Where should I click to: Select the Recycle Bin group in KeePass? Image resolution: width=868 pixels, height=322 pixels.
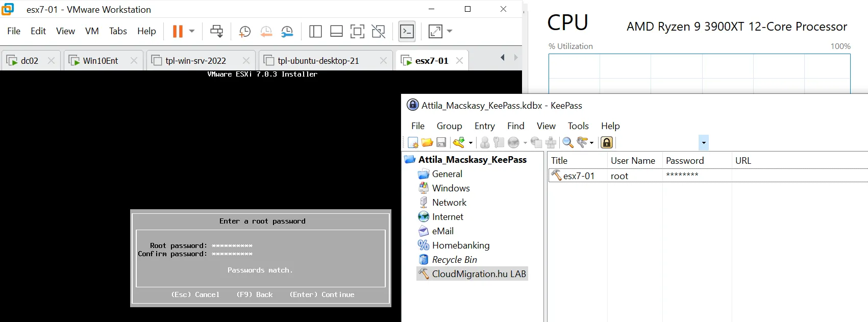454,260
